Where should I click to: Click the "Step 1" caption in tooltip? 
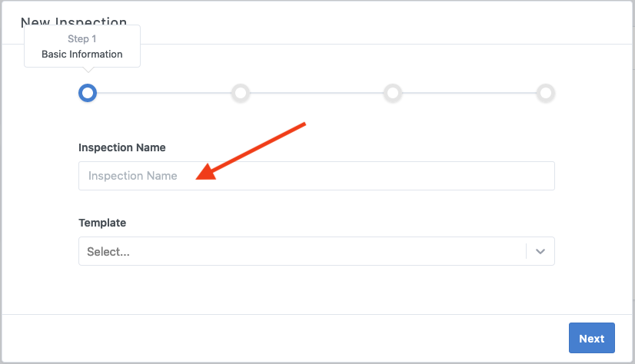[82, 38]
